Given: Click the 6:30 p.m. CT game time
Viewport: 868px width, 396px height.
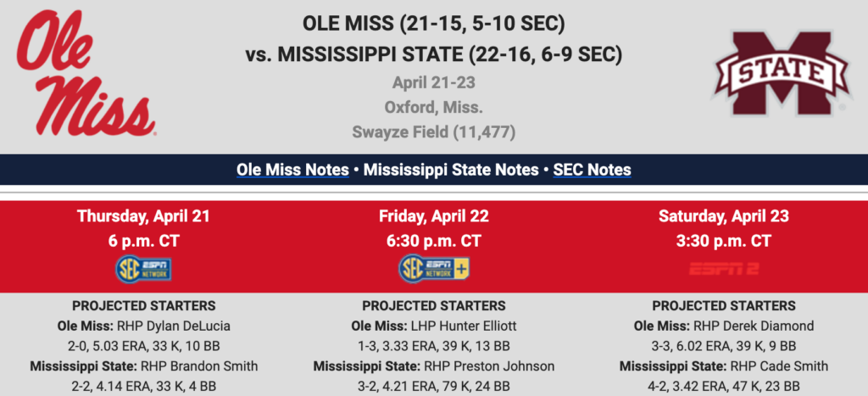Looking at the screenshot, I should coord(434,242).
